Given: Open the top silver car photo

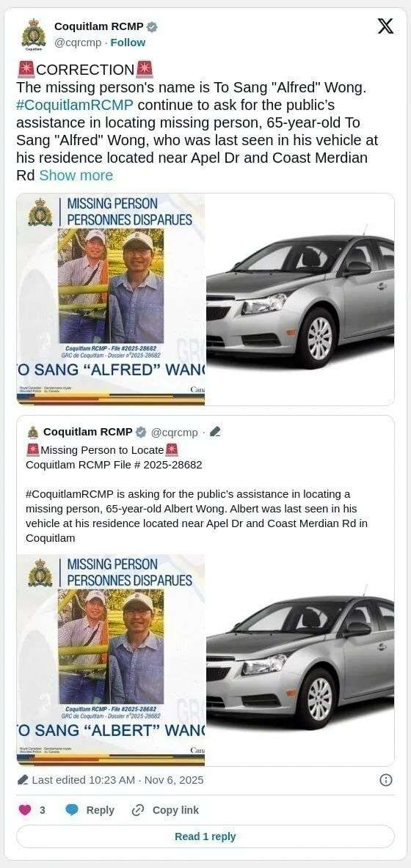Looking at the screenshot, I should (300, 299).
